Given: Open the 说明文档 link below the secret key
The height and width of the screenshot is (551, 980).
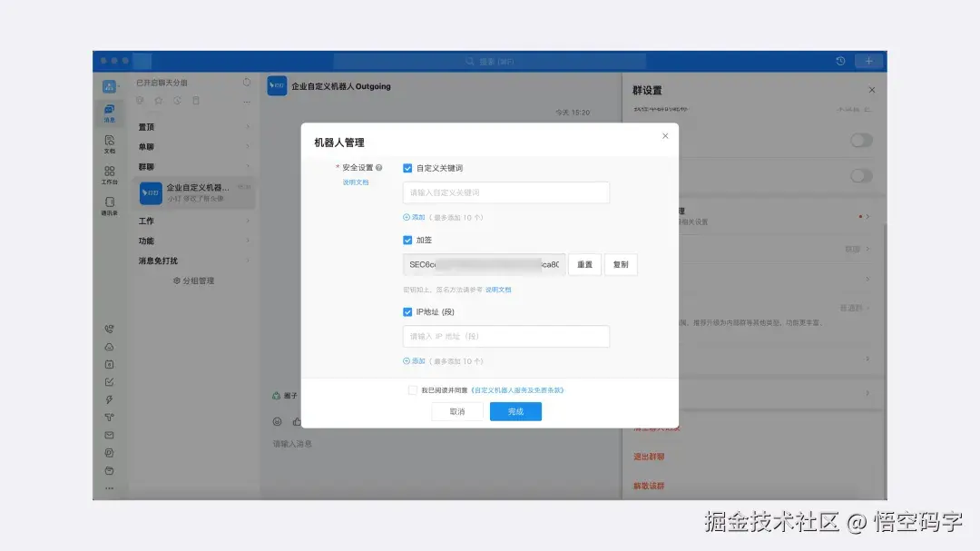Looking at the screenshot, I should tap(498, 290).
